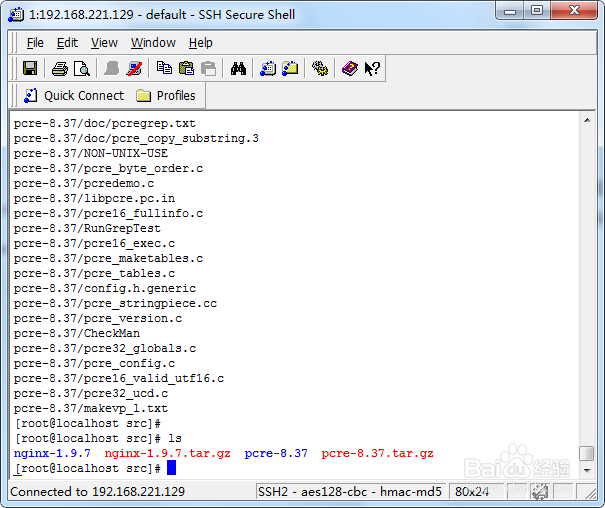This screenshot has width=605, height=508.
Task: Click the line pcre-8.37/NON-UNIX-USE
Action: [x=91, y=154]
